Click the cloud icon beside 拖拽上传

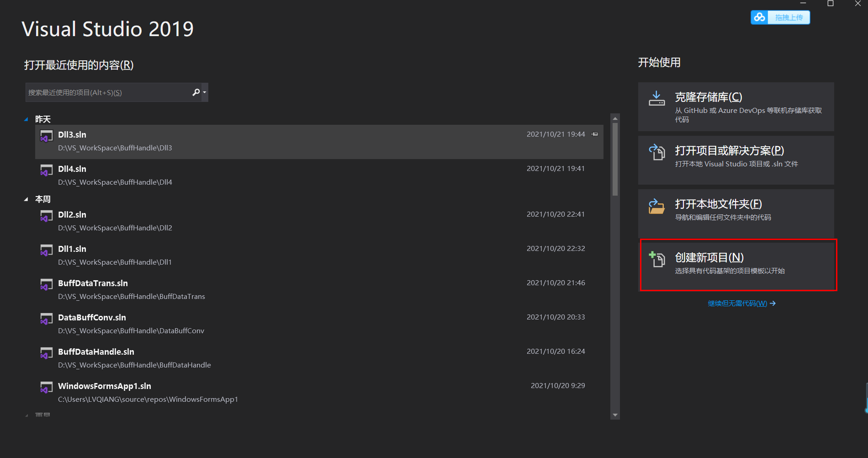click(760, 17)
